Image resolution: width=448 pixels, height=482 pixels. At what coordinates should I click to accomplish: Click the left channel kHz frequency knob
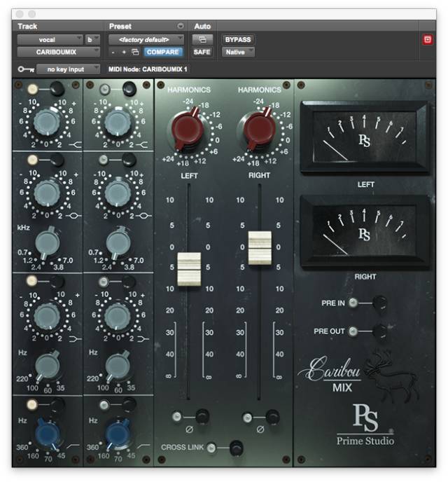coord(47,243)
